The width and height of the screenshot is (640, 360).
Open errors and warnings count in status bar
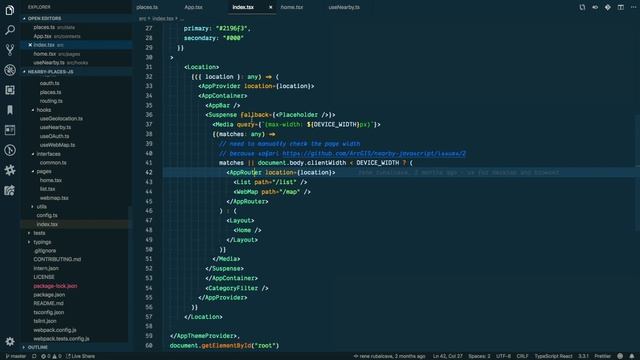pyautogui.click(x=51, y=356)
